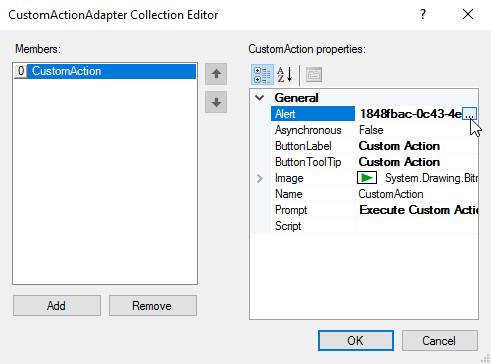The image size is (491, 364).
Task: Select CustomAction in Members list
Action: point(105,71)
